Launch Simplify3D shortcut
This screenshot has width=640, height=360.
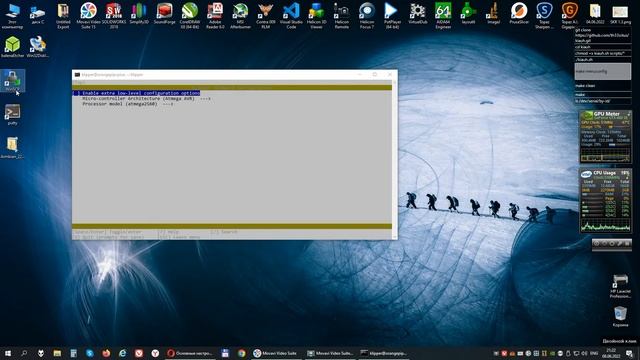click(x=139, y=14)
